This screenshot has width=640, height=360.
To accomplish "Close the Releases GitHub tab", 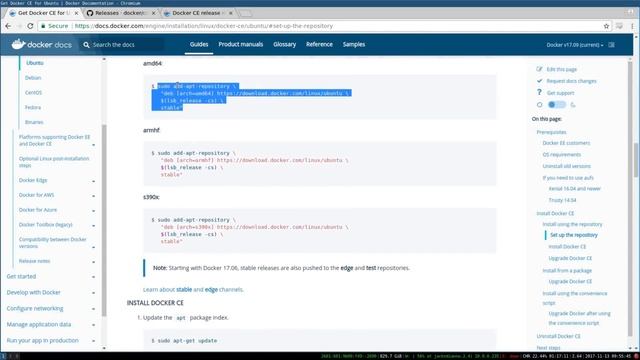I will (153, 13).
